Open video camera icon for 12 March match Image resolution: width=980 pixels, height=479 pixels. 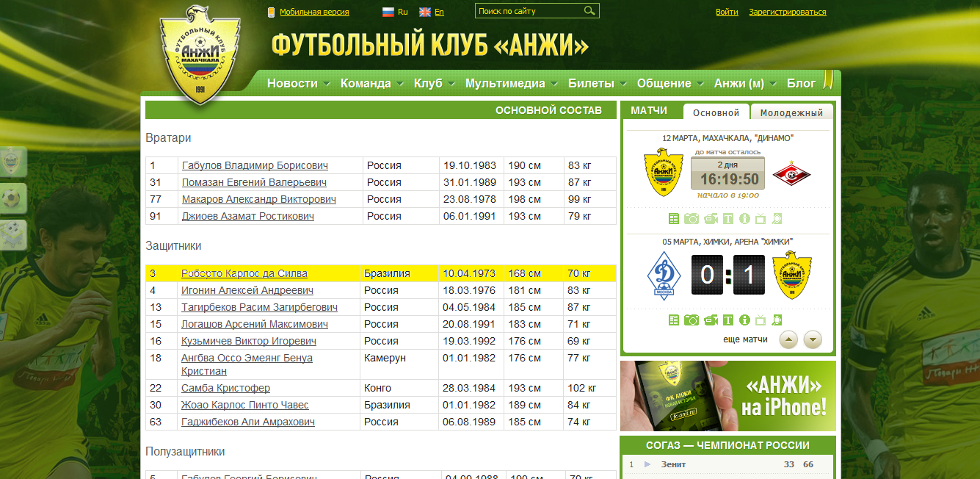[x=711, y=218]
